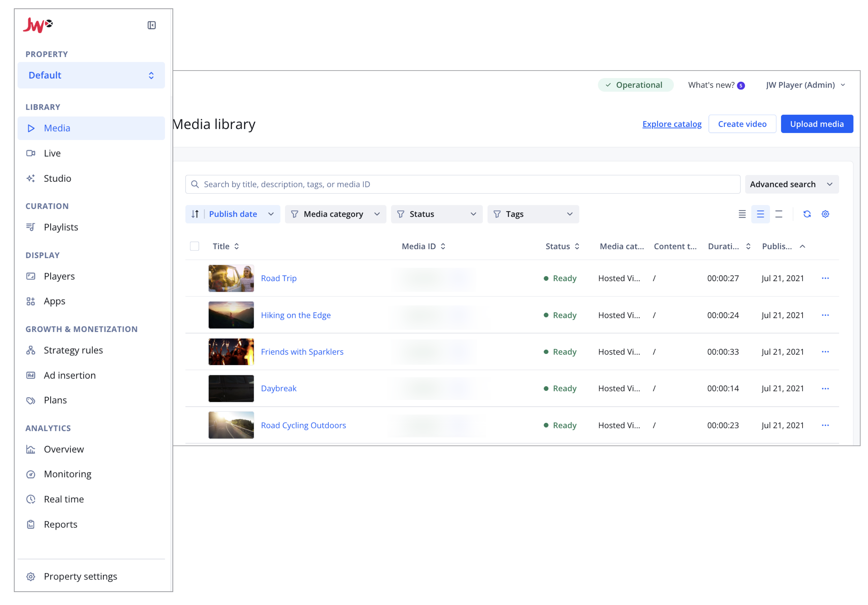Open more options for Road Cycling Outdoors
Image resolution: width=868 pixels, height=605 pixels.
coord(825,425)
